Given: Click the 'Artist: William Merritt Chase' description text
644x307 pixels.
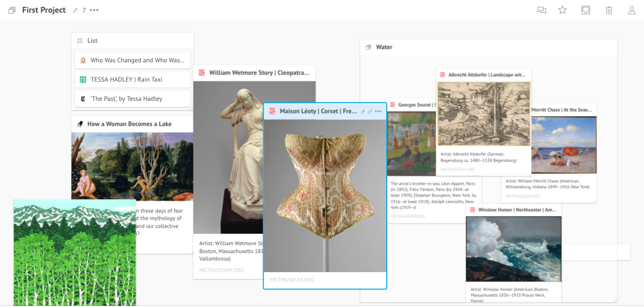Looking at the screenshot, I should [x=547, y=183].
